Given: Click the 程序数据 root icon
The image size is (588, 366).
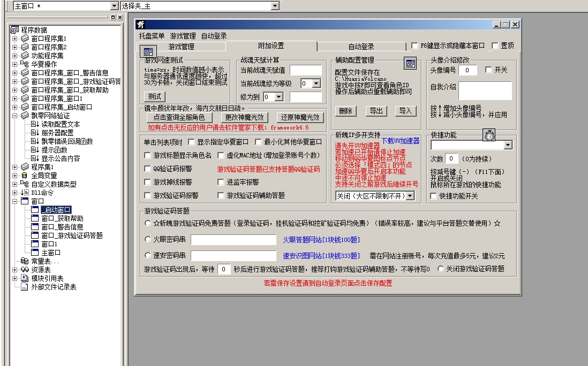Looking at the screenshot, I should pyautogui.click(x=14, y=30).
